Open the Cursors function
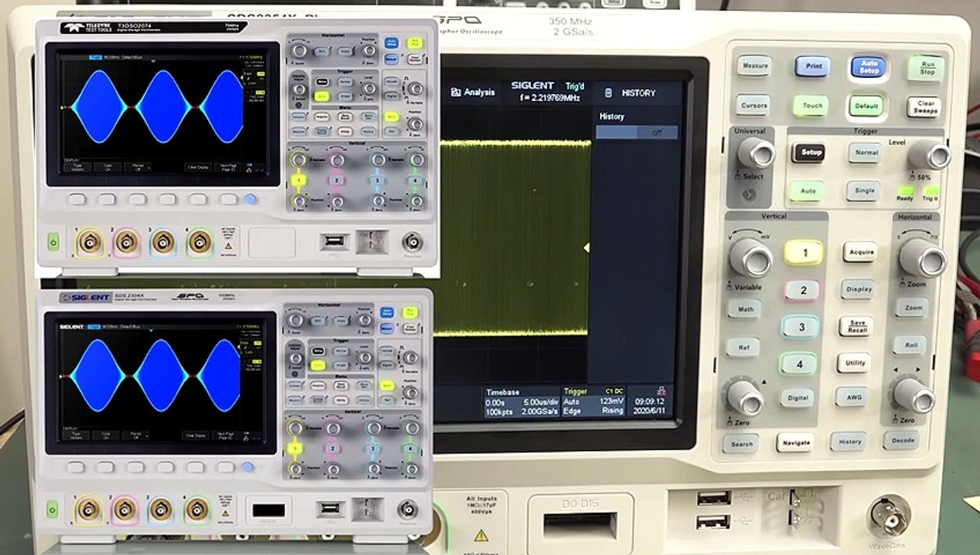Screen dimensions: 980x555 pyautogui.click(x=753, y=106)
